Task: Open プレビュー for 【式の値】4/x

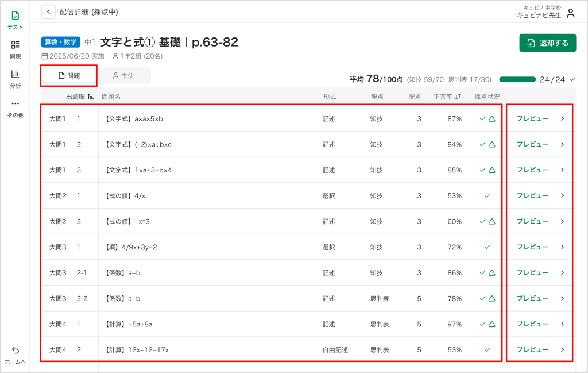Action: [x=532, y=195]
